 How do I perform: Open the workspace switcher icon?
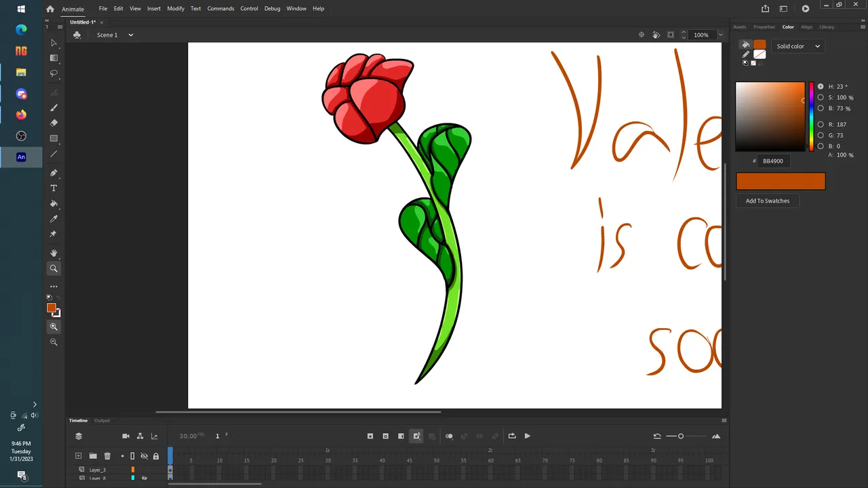click(784, 9)
